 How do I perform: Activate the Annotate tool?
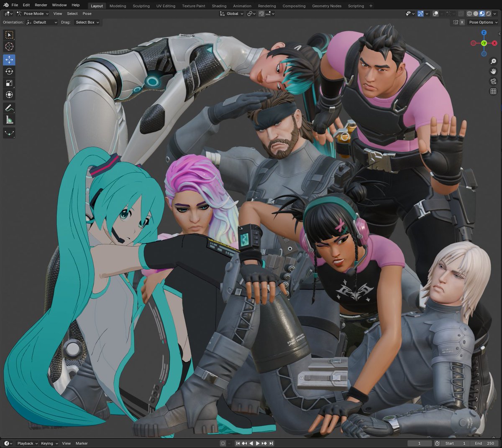point(9,108)
